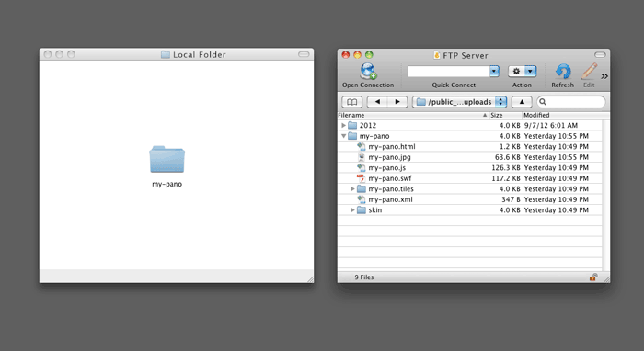Click the 9 Files status text

click(364, 277)
